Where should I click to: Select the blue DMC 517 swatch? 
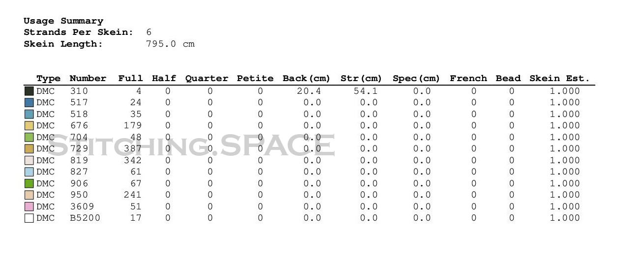pos(29,103)
